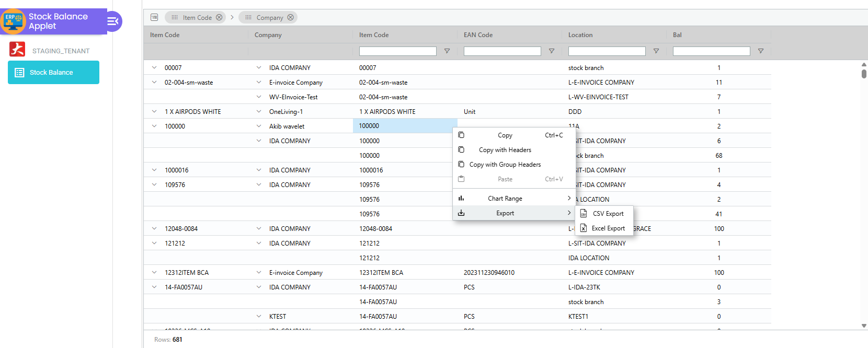Remove the Item Code row group chip
The height and width of the screenshot is (348, 868).
pos(219,17)
